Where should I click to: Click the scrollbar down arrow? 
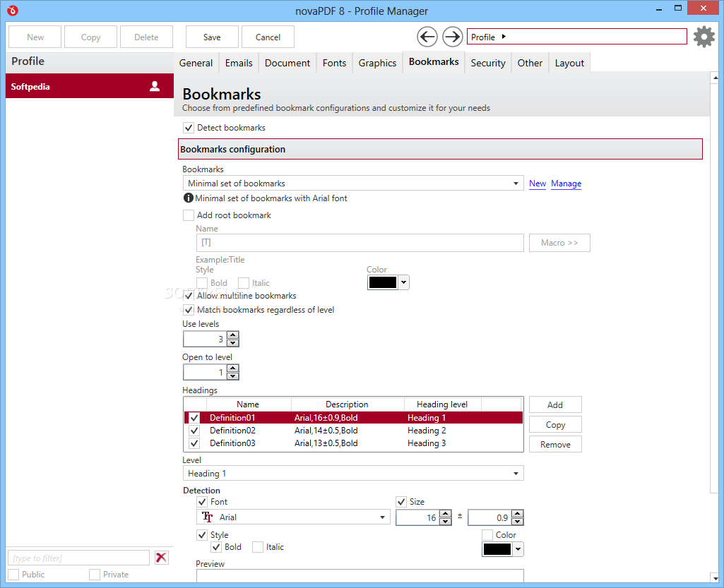pyautogui.click(x=715, y=578)
